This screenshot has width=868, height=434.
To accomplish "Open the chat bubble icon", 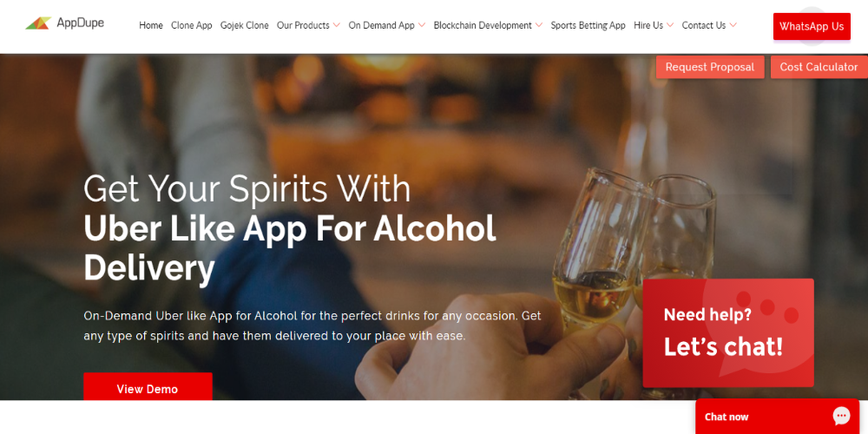I will pos(841,417).
